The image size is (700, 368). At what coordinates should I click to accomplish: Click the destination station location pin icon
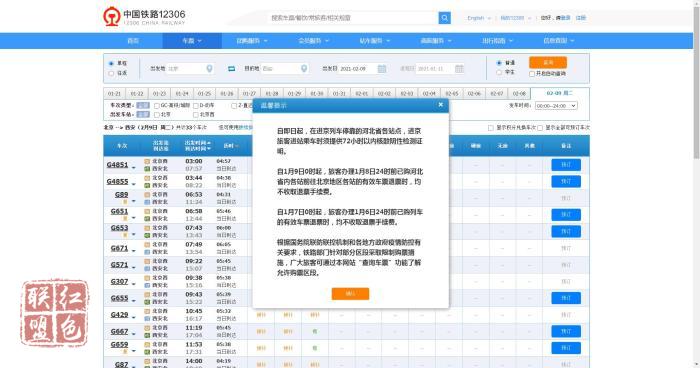coord(304,69)
